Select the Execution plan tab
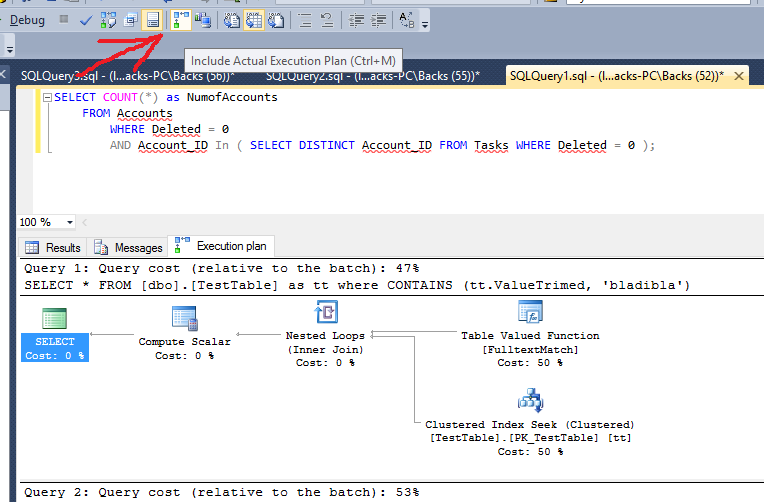The width and height of the screenshot is (764, 502). tap(221, 246)
